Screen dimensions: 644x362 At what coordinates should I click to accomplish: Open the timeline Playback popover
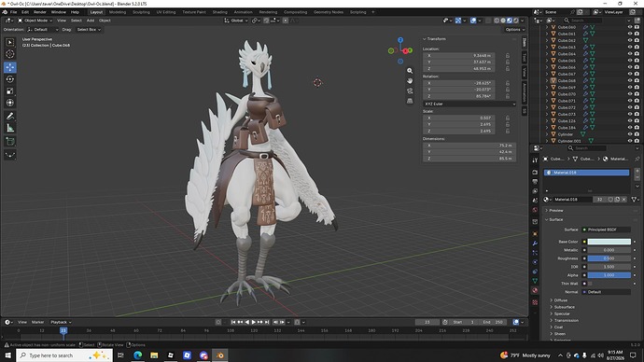click(x=61, y=322)
